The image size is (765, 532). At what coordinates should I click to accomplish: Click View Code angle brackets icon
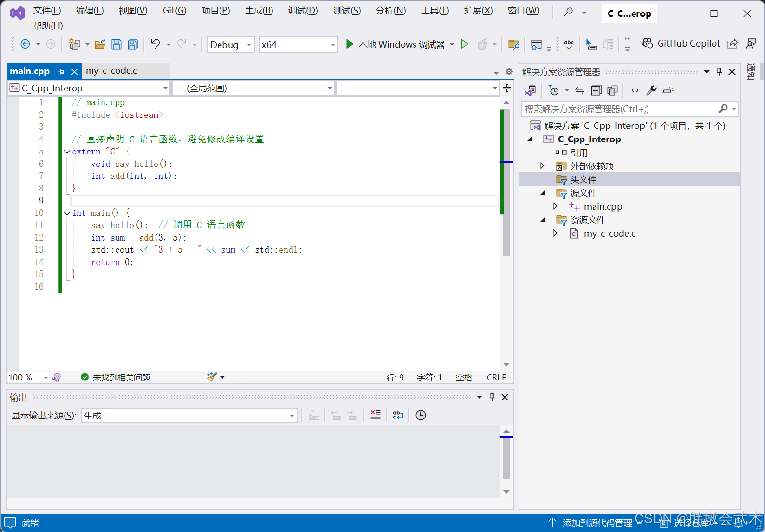[635, 90]
